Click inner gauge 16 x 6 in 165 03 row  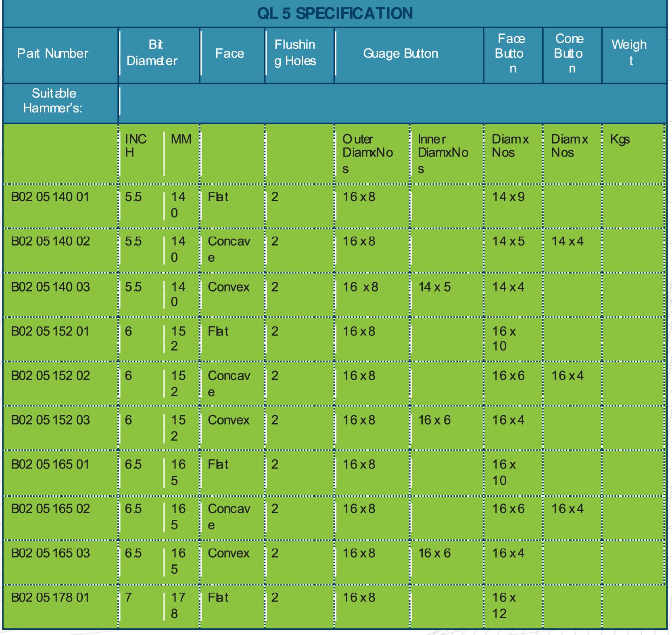click(x=434, y=553)
